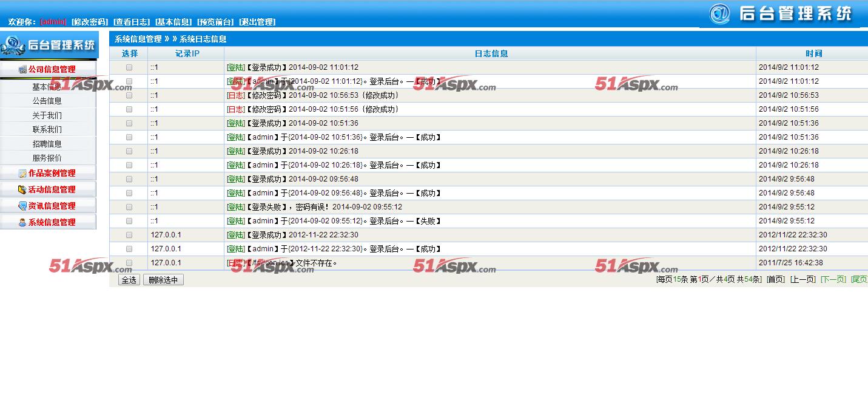The width and height of the screenshot is (868, 414).
Task: Click the 共54条 page summary text
Action: pos(749,279)
